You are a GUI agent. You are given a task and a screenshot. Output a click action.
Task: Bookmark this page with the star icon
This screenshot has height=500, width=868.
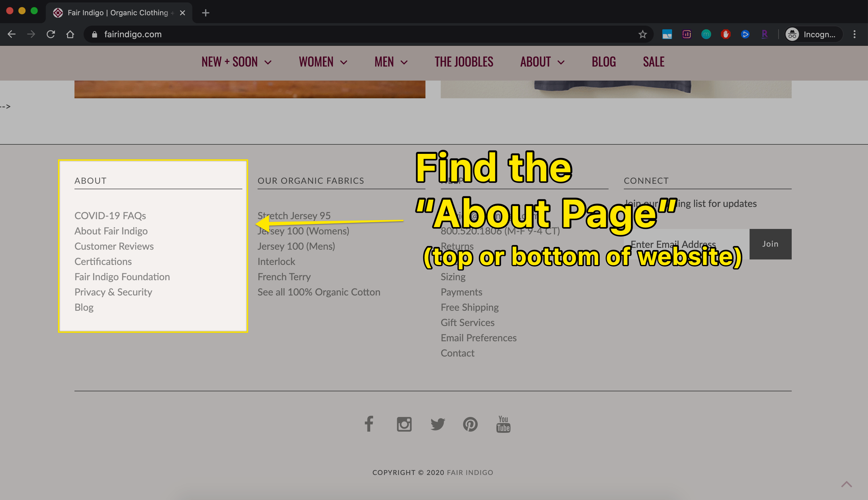[x=642, y=34]
